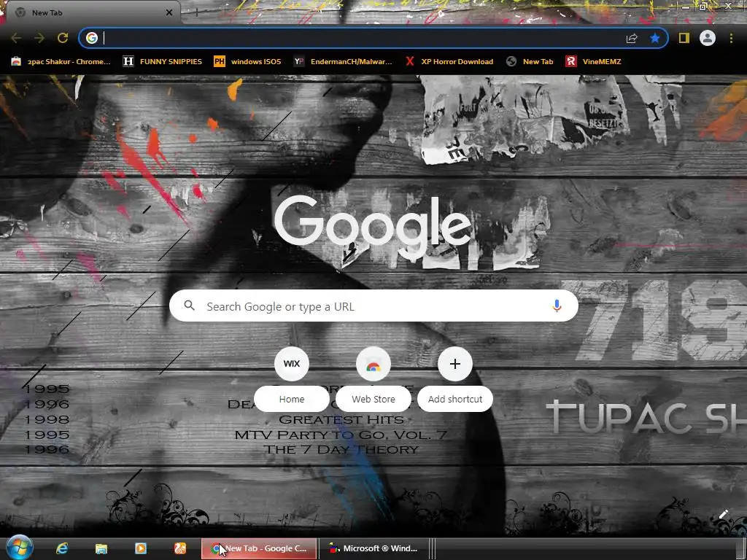Open the WIX shortcut tile

292,364
